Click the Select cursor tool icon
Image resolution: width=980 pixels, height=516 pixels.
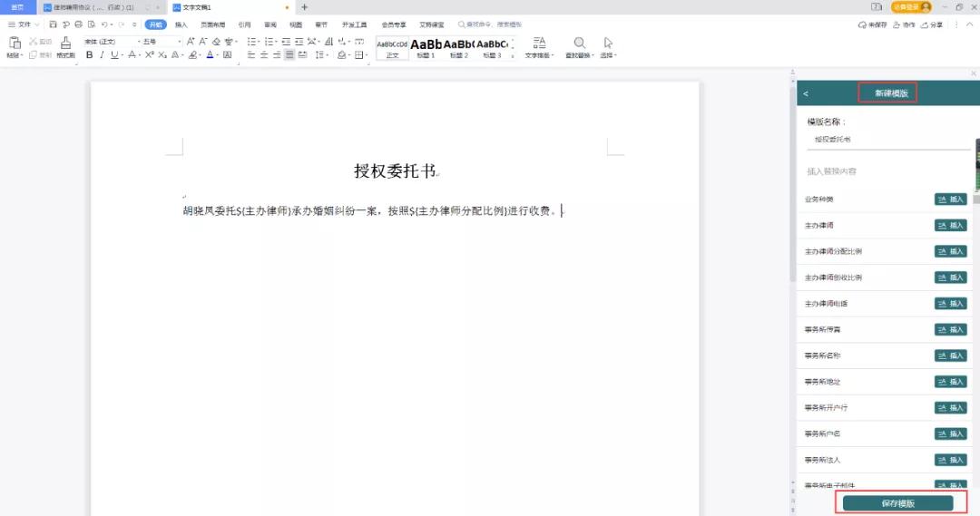607,43
